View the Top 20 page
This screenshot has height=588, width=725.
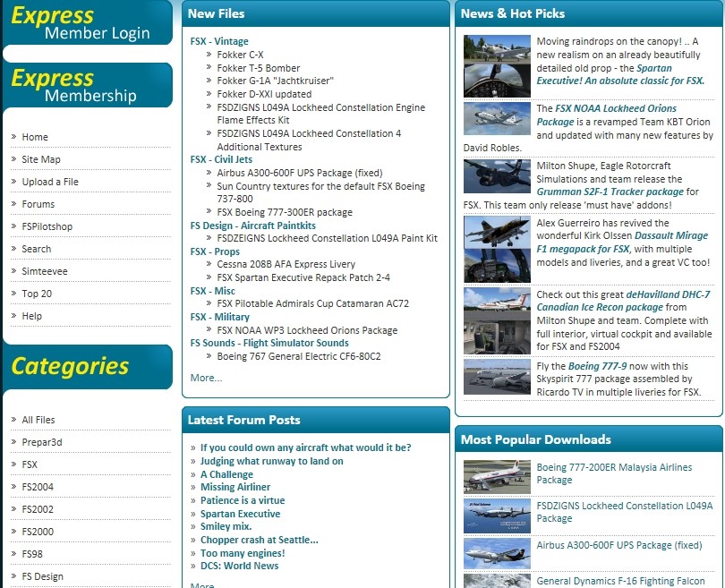pyautogui.click(x=37, y=294)
